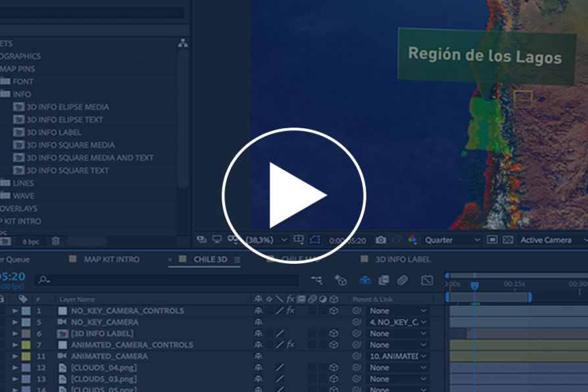Switch to the MAP KIT INTRO tab
The height and width of the screenshot is (392, 588).
tap(111, 259)
